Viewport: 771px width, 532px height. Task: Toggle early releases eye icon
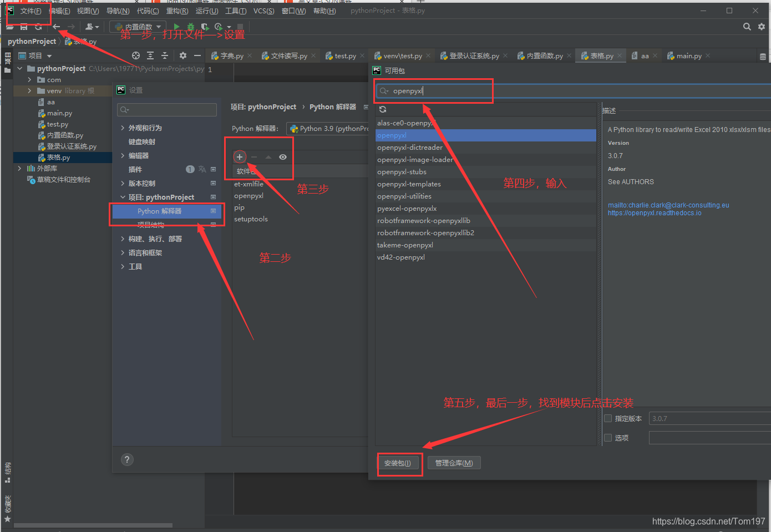click(x=283, y=157)
